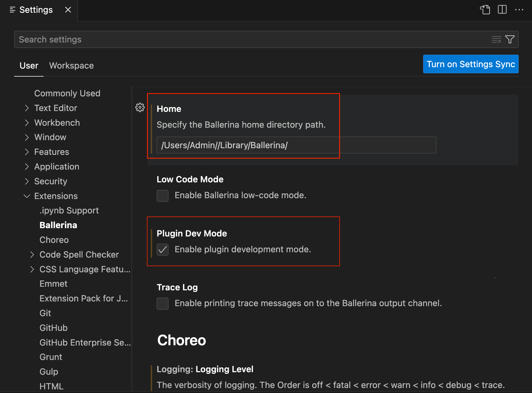Select Choreo extension settings
This screenshot has width=532, height=393.
pyautogui.click(x=54, y=240)
